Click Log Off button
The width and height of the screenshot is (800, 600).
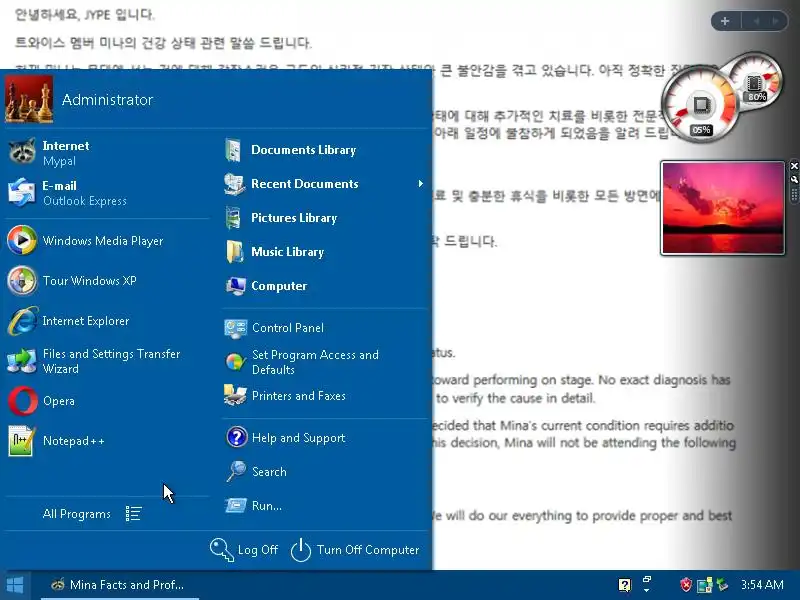(x=244, y=550)
